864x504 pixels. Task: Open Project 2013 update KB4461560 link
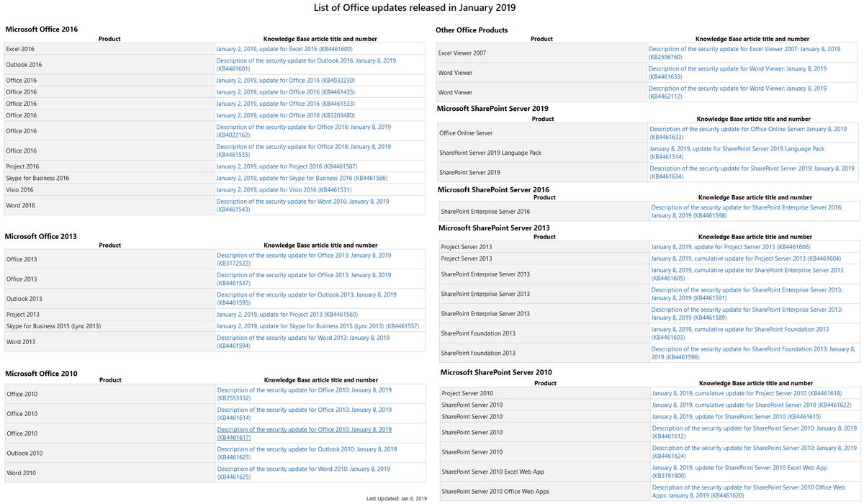coord(287,315)
